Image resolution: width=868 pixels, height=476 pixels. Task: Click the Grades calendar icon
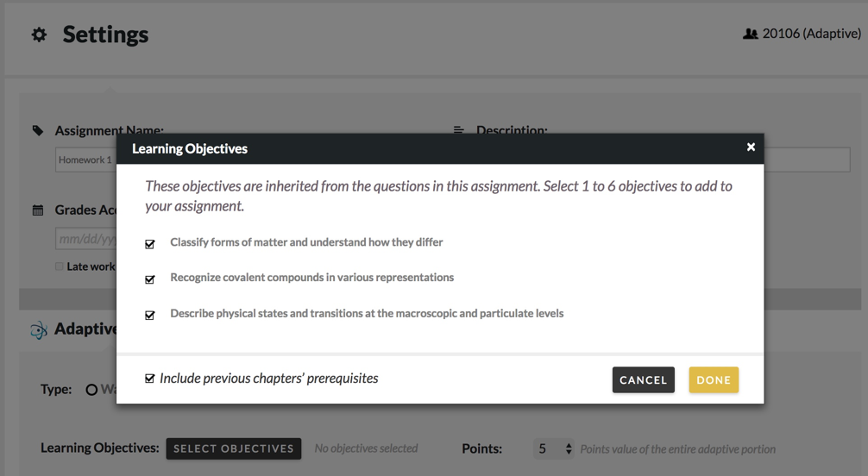[38, 210]
